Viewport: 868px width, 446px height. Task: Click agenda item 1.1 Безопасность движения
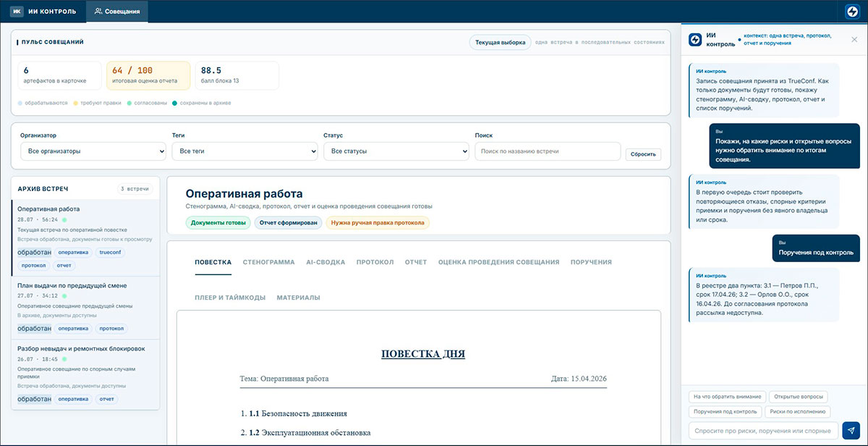[x=298, y=413]
